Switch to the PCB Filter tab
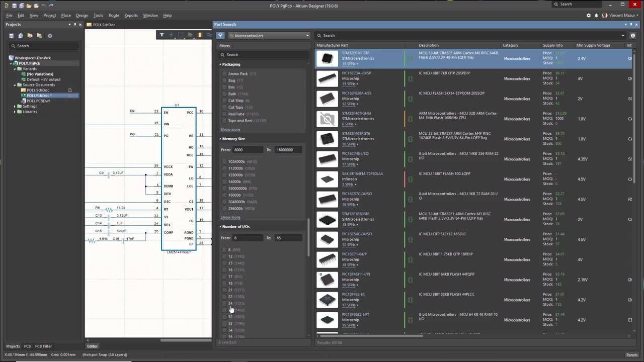The image size is (644, 362). coord(43,346)
